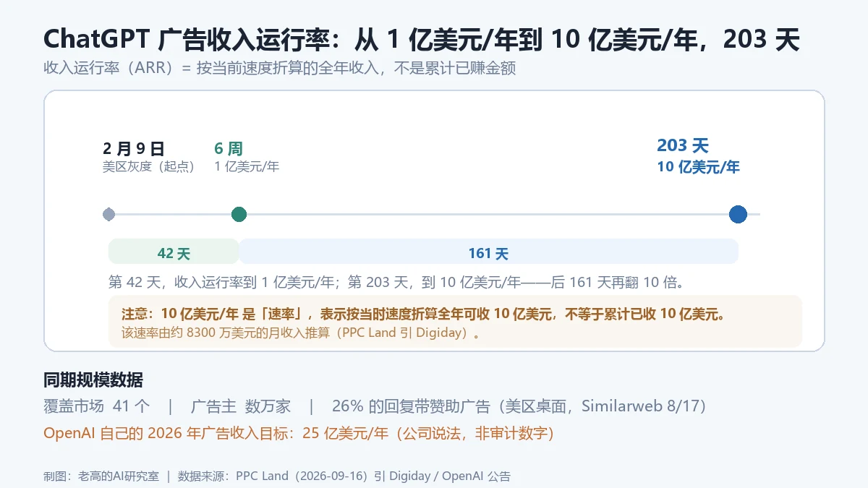Click the gray start-point timeline dot

point(109,215)
